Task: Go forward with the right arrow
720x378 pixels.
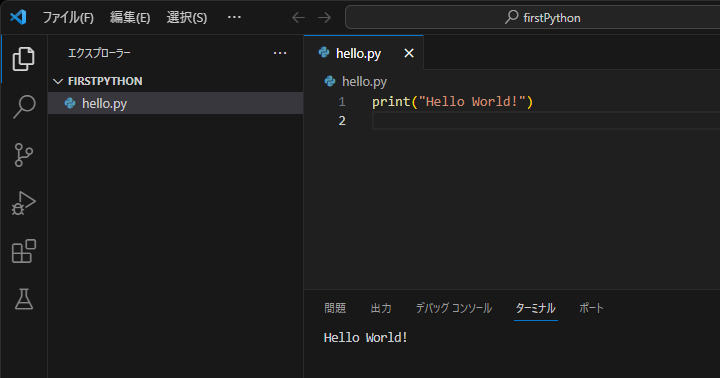Action: 325,17
